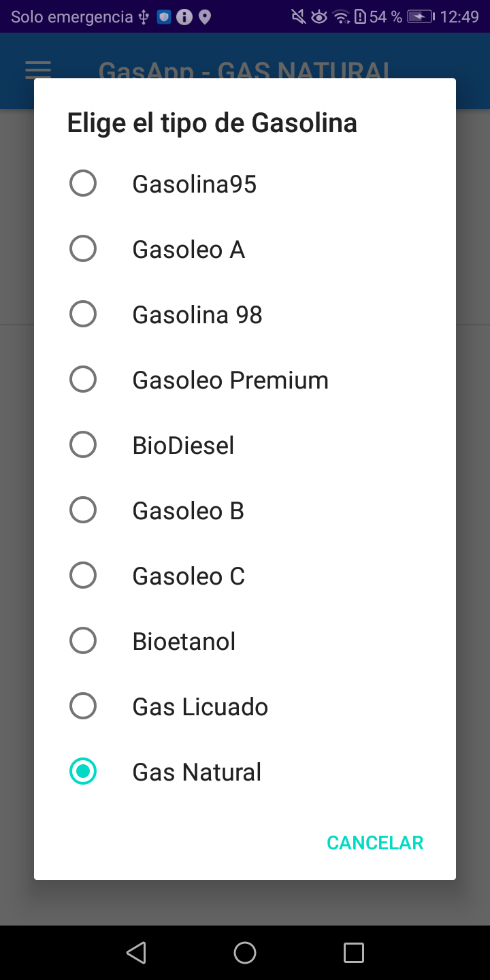490x980 pixels.
Task: Choose Bioetanol from the list
Action: pos(83,641)
